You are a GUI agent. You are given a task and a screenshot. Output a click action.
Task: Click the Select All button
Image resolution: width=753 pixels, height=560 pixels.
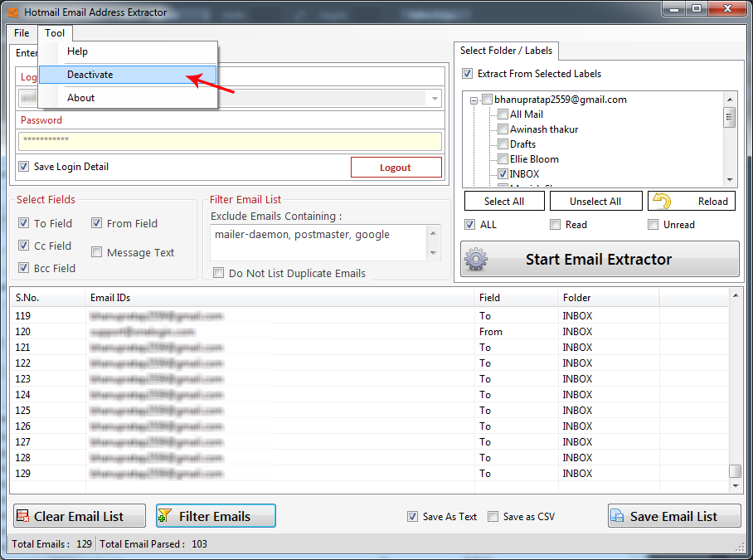504,201
